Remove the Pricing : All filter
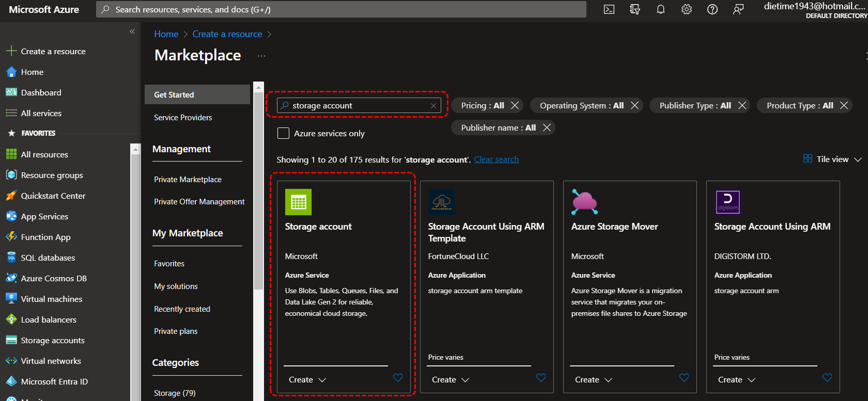Image resolution: width=868 pixels, height=401 pixels. 515,105
